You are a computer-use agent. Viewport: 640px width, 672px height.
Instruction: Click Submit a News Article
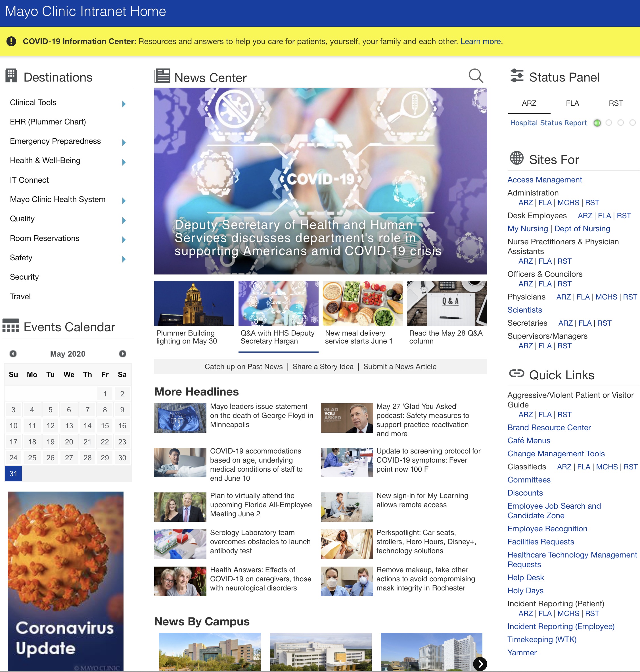pyautogui.click(x=400, y=366)
